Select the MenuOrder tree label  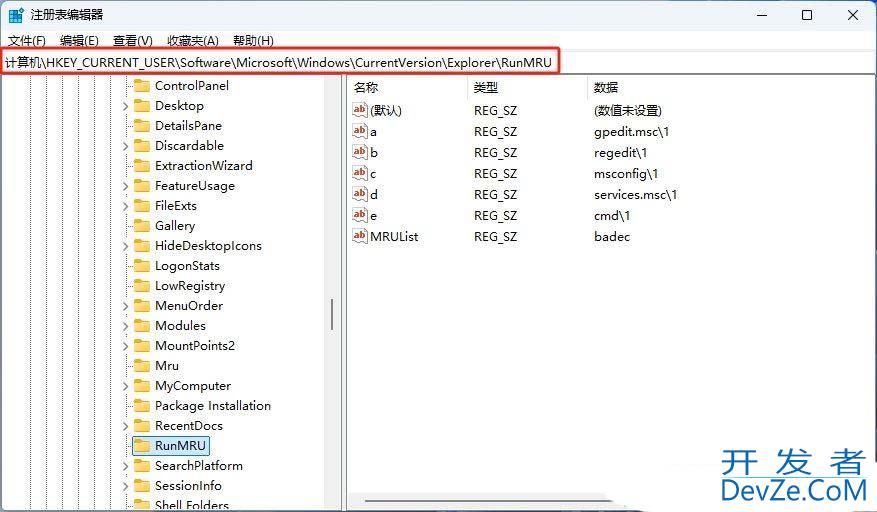(x=189, y=306)
